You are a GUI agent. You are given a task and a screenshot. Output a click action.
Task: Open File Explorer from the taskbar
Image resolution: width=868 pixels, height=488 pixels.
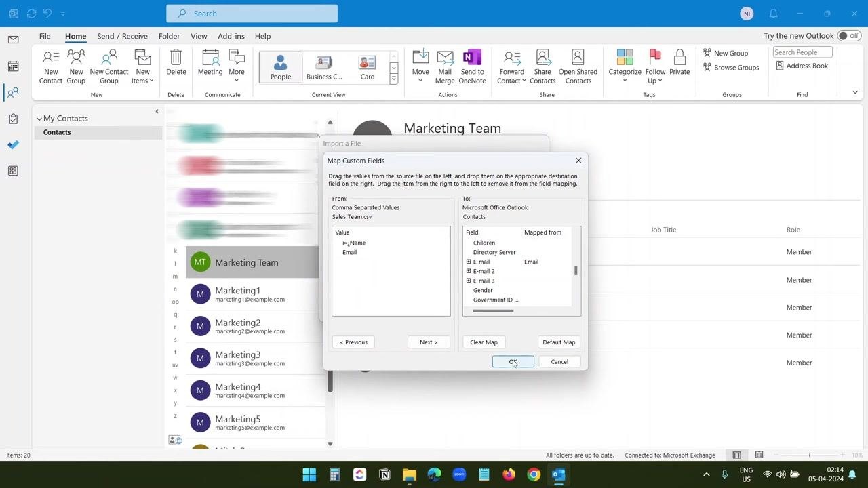(x=409, y=474)
